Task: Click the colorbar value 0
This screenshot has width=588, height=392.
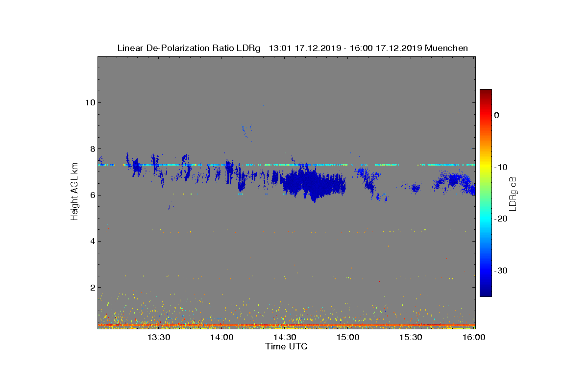Action: point(496,115)
